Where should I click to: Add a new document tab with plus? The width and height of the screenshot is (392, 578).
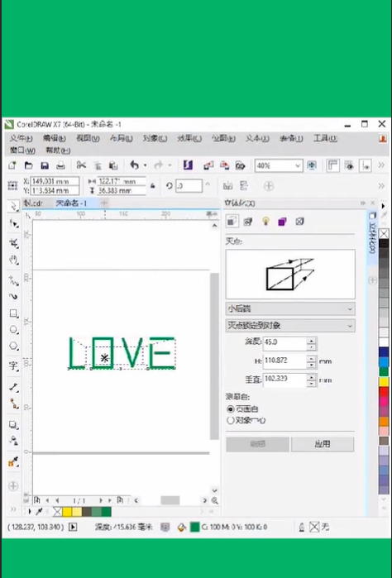pyautogui.click(x=104, y=203)
